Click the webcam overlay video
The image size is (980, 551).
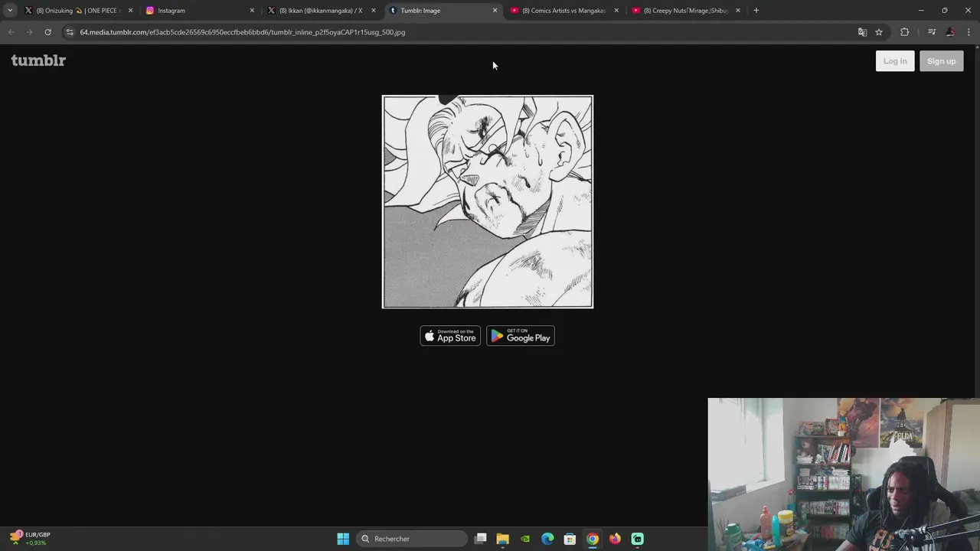844,474
